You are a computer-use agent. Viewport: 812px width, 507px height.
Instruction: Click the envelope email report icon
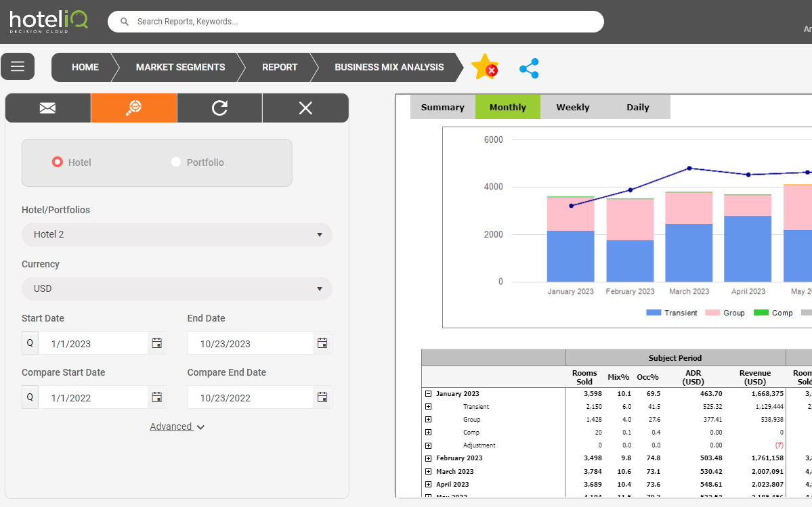47,108
